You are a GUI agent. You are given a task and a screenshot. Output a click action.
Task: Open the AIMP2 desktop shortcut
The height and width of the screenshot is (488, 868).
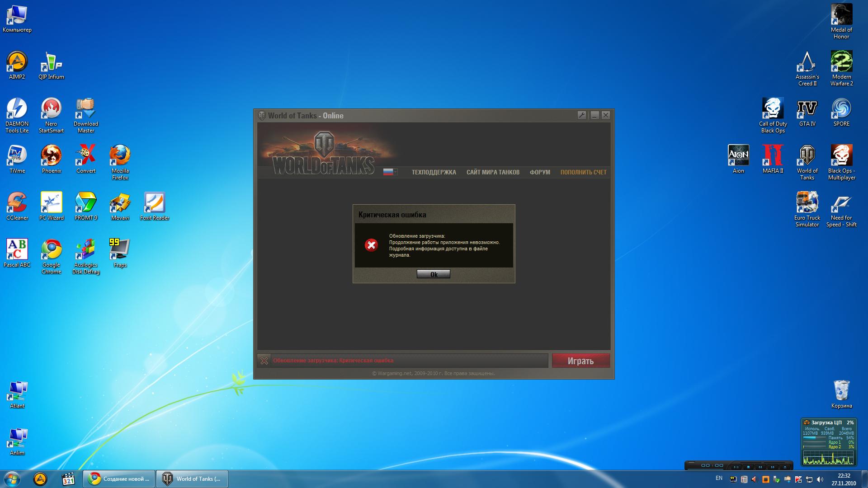click(x=17, y=66)
